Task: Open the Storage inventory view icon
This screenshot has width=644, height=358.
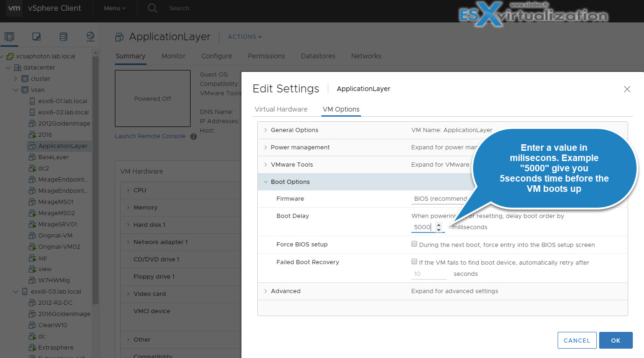Action: tap(64, 36)
